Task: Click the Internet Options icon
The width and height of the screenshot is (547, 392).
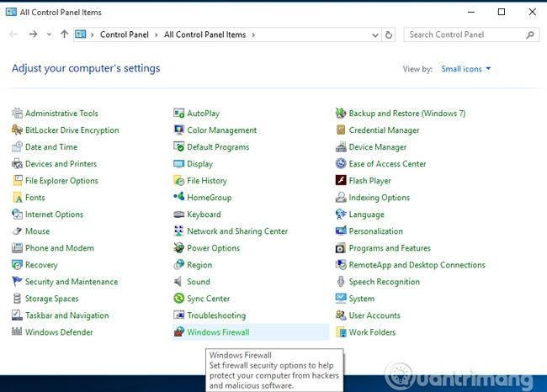Action: pyautogui.click(x=17, y=215)
